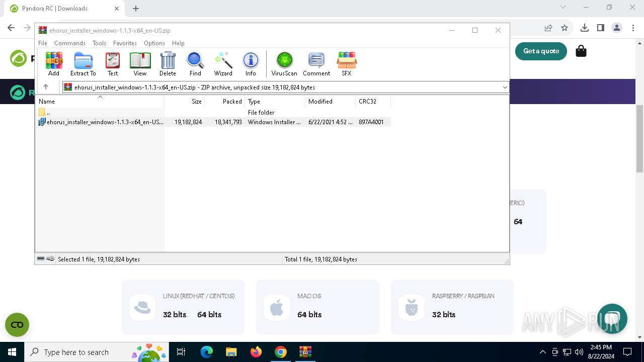
Task: Open the Extract To tool
Action: pyautogui.click(x=83, y=64)
